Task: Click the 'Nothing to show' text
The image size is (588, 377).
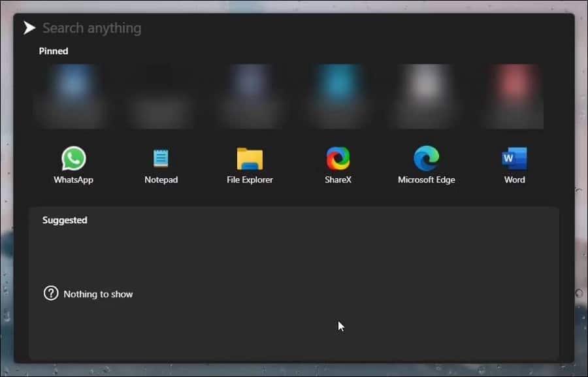Action: pos(98,294)
